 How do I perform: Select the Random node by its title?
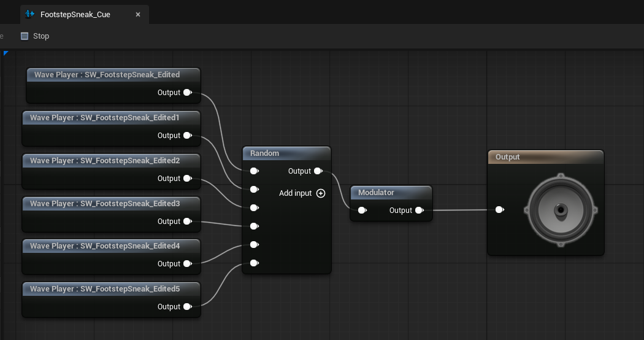286,153
